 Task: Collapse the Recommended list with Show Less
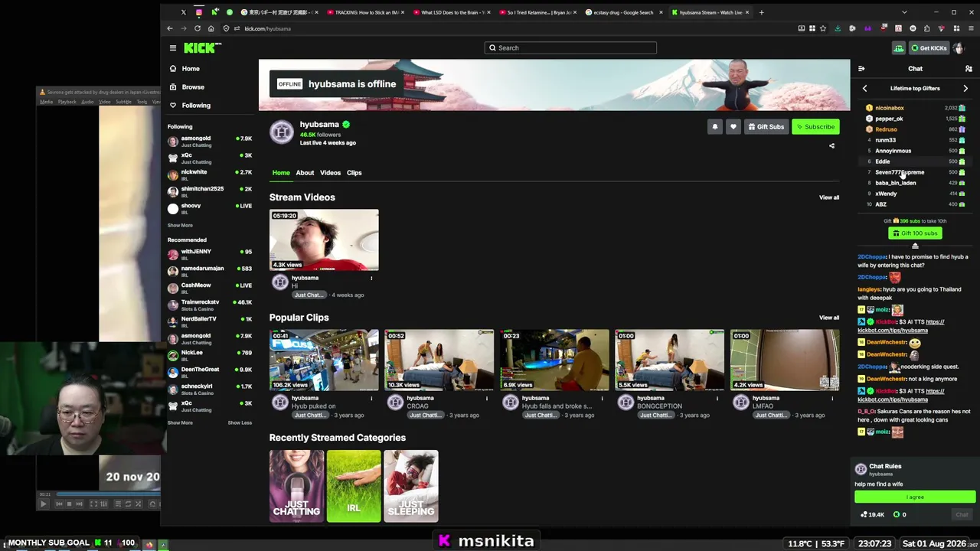pos(240,423)
